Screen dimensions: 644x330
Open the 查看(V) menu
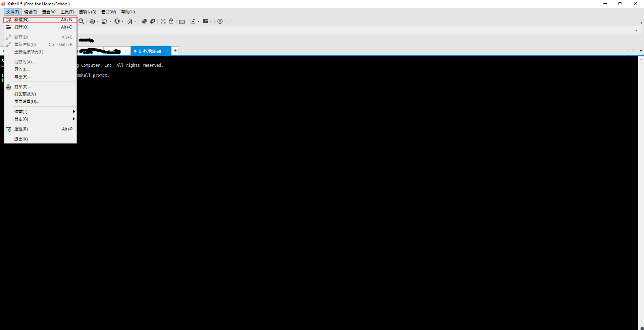click(x=49, y=12)
